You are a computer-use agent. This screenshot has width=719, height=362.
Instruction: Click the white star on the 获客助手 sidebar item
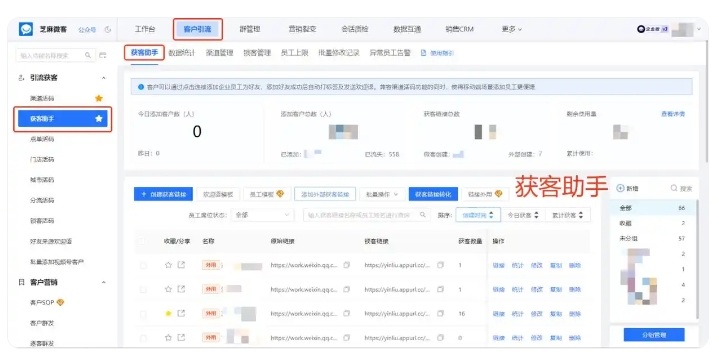click(99, 118)
